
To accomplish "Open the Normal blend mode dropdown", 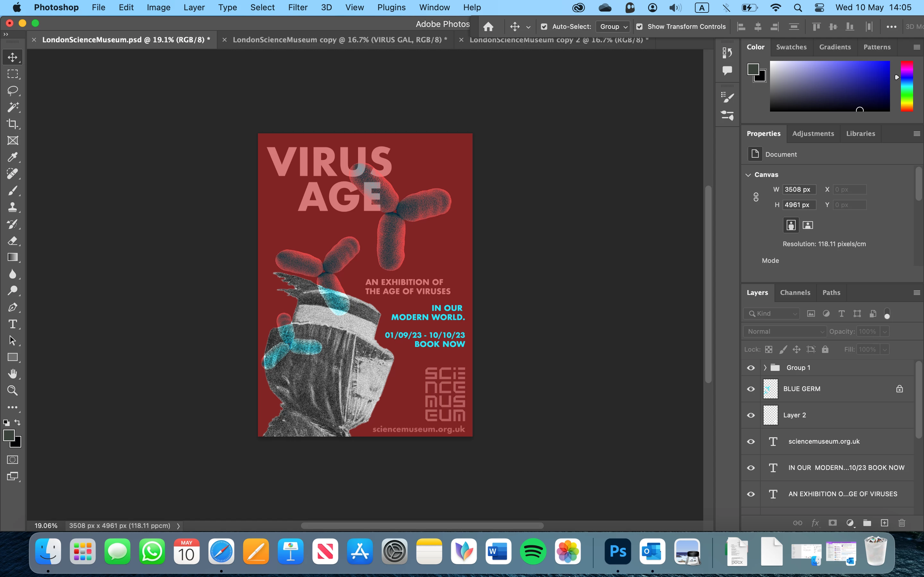I will (785, 331).
